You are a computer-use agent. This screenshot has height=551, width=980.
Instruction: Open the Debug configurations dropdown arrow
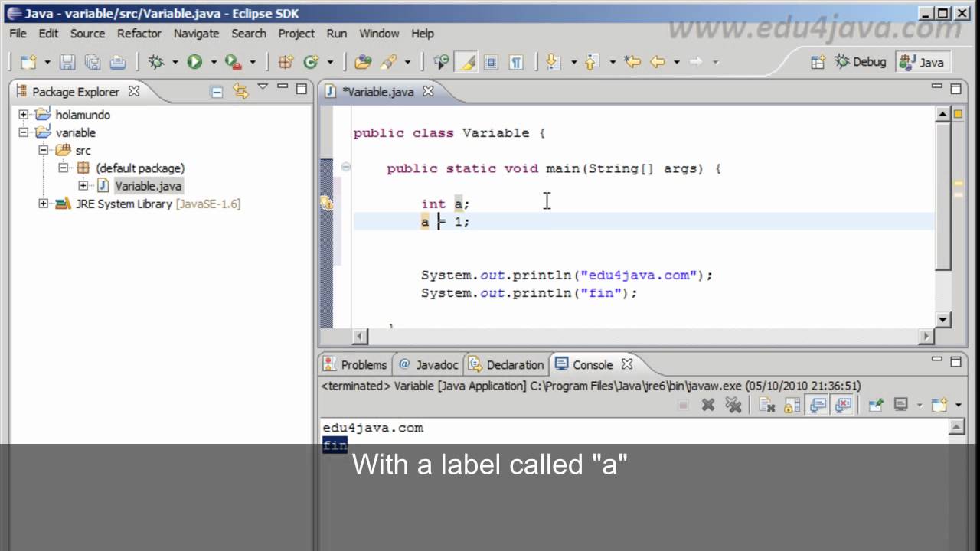click(x=175, y=63)
